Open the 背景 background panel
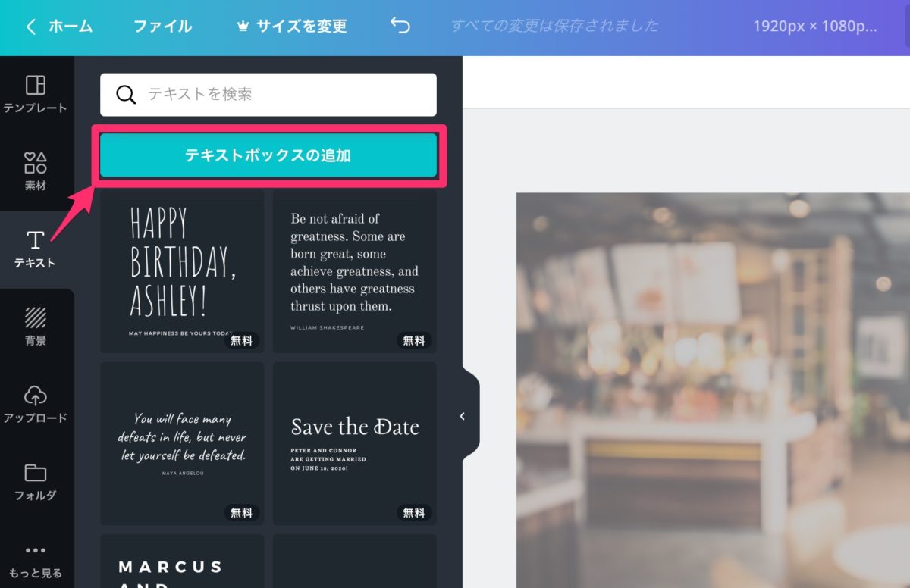 point(36,327)
